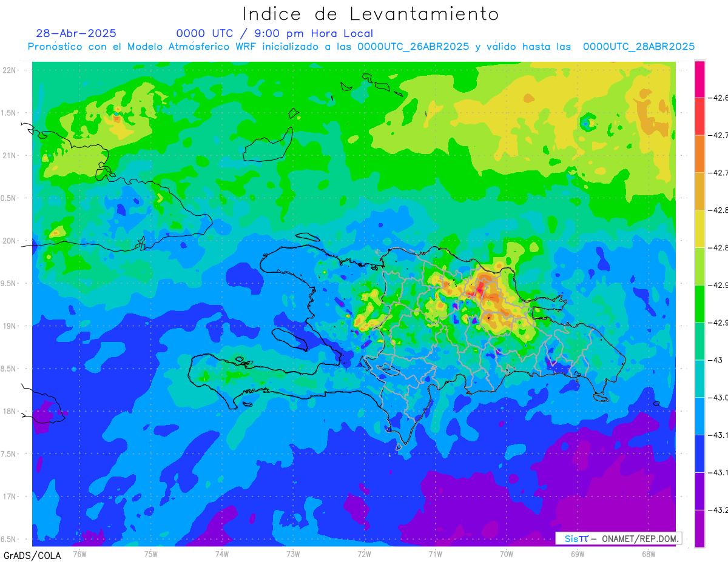The image size is (728, 562).
Task: Click the Sisπ – ONAMET/REP.DOM. label box
Action: pyautogui.click(x=618, y=538)
